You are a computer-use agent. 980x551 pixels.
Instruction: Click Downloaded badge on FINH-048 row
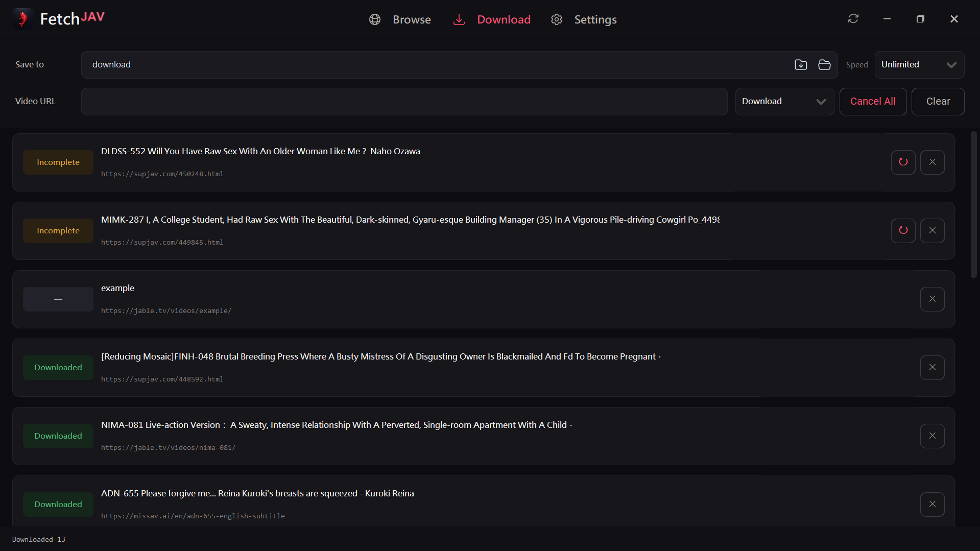(58, 368)
